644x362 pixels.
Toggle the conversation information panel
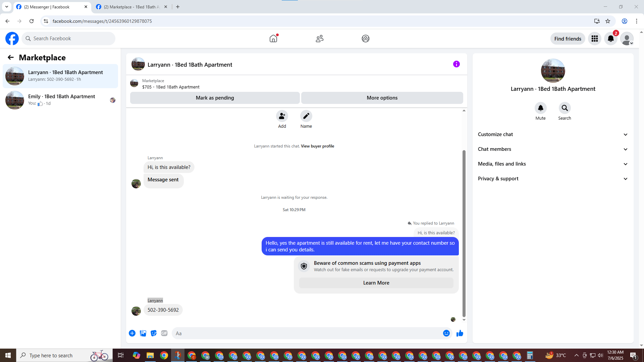coord(456,64)
